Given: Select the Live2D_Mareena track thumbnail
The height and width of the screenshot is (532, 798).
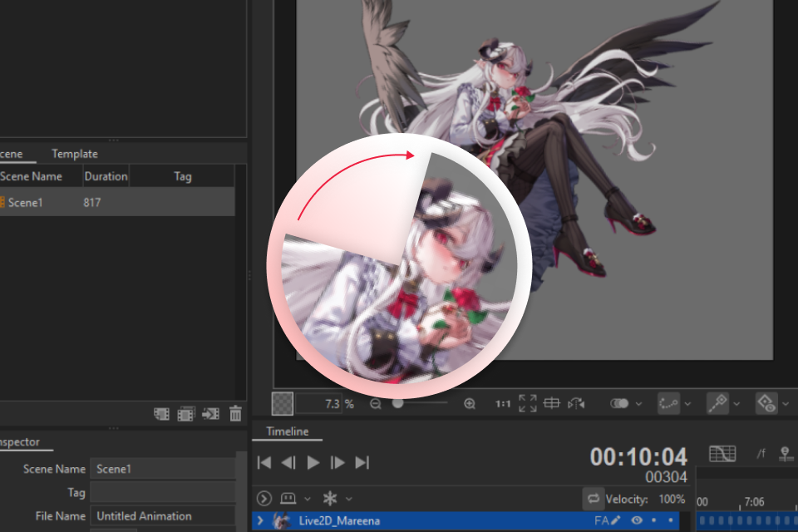Looking at the screenshot, I should tap(282, 520).
